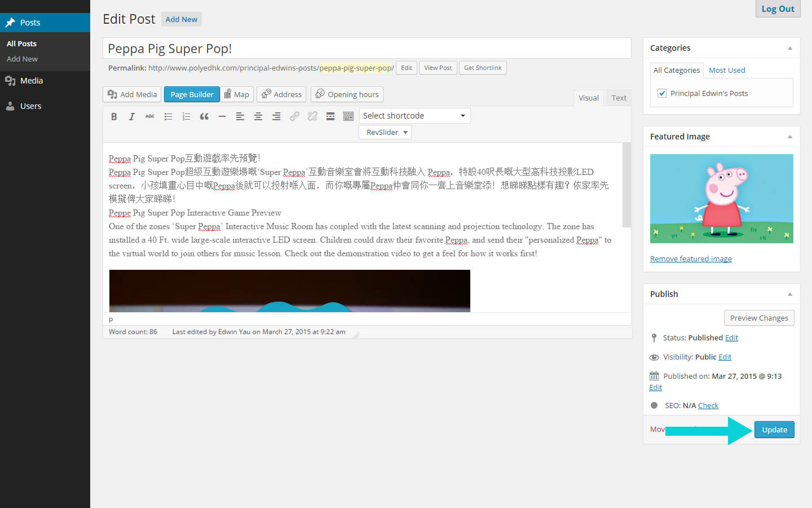
Task: Remove featured image link
Action: [691, 259]
